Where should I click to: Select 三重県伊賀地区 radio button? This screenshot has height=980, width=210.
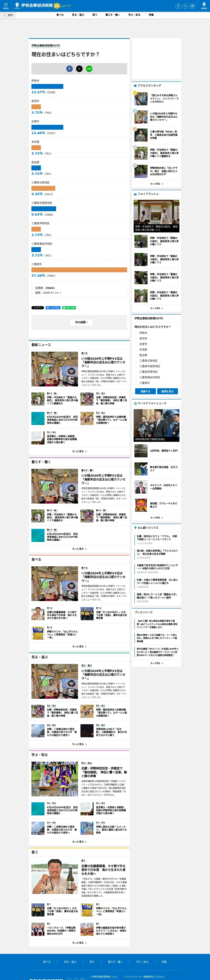pyautogui.click(x=136, y=372)
